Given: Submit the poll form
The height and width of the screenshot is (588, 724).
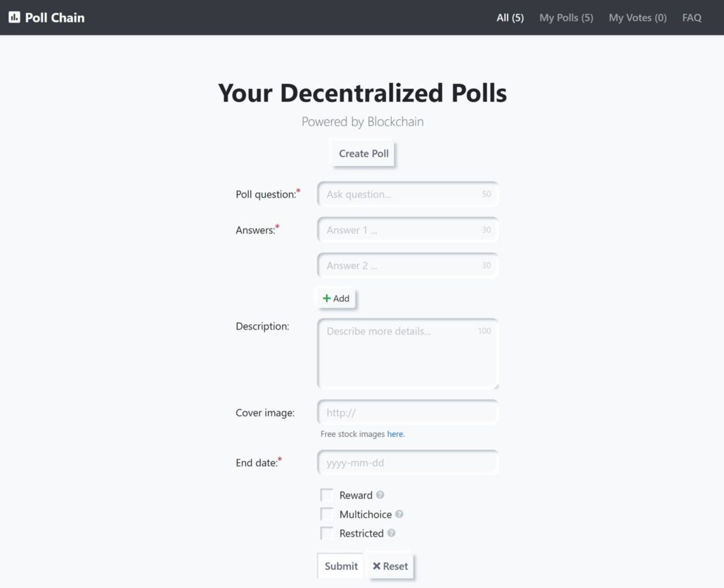Looking at the screenshot, I should click(x=341, y=566).
